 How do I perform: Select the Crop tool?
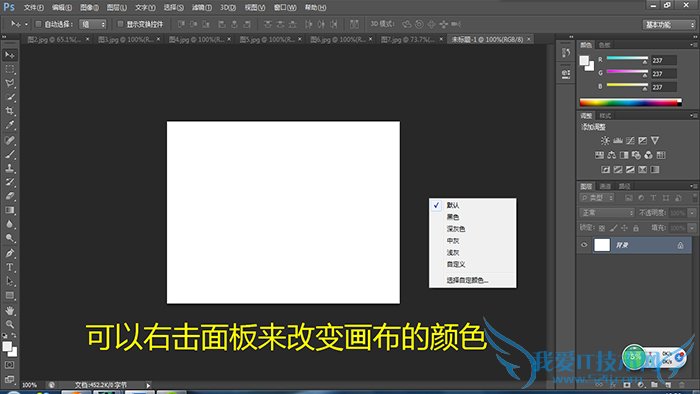10,111
